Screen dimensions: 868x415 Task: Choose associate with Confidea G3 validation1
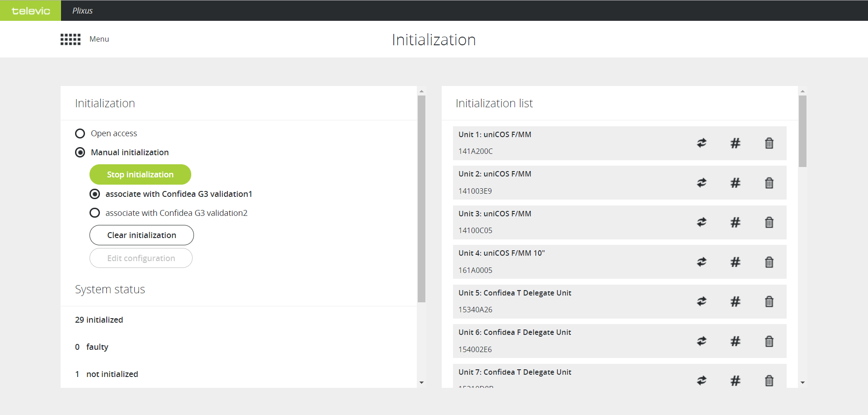point(94,194)
